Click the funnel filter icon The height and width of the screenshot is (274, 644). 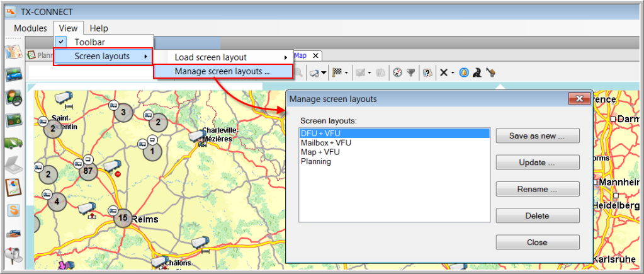coord(410,72)
